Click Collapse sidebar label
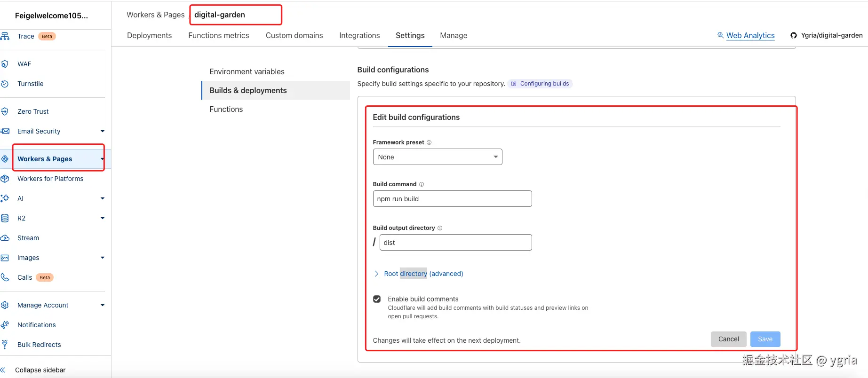This screenshot has height=378, width=868. click(40, 370)
